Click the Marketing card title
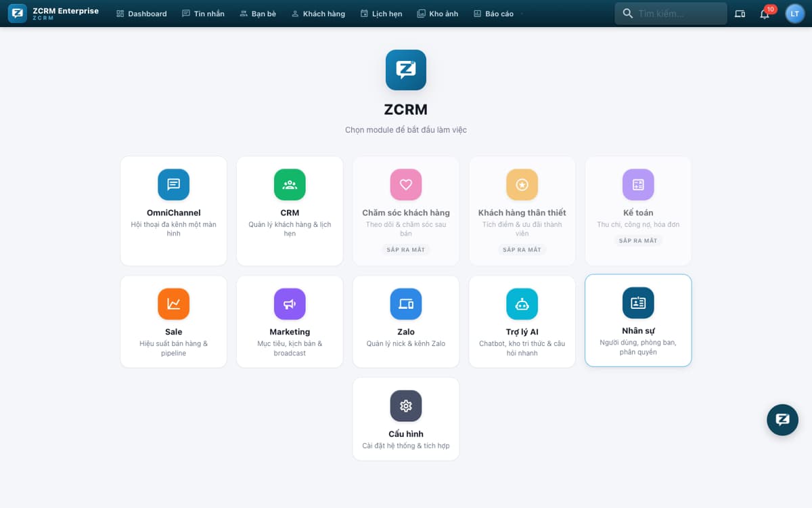Screen dimensions: 812x508 [x=290, y=332]
